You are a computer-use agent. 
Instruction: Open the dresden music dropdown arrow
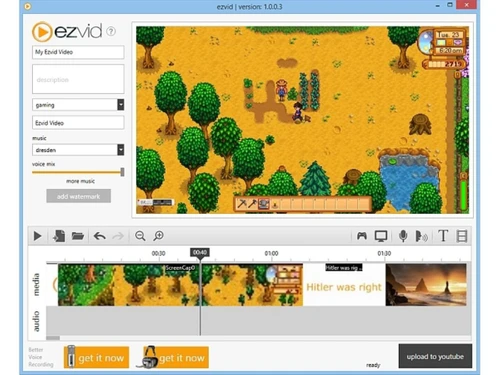coord(121,150)
